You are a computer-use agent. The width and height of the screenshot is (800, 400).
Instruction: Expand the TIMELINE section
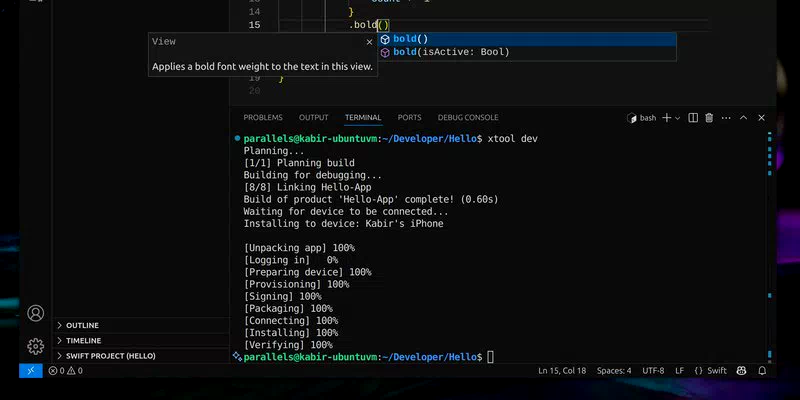click(x=141, y=341)
